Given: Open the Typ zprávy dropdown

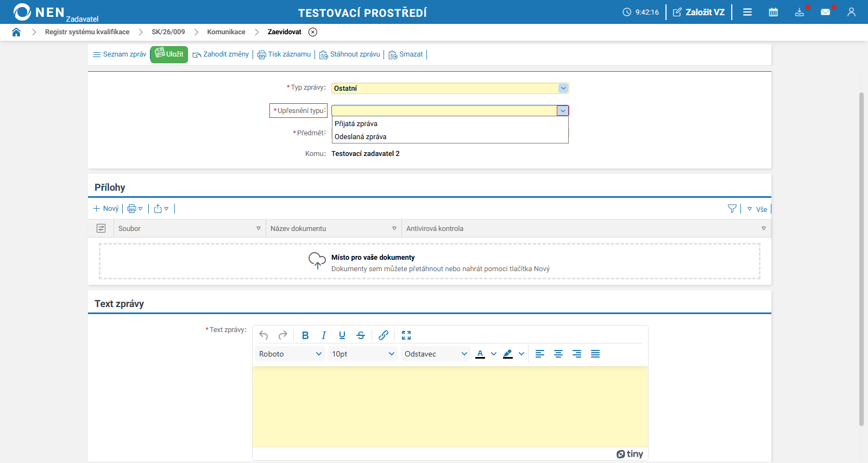Looking at the screenshot, I should click(x=450, y=88).
